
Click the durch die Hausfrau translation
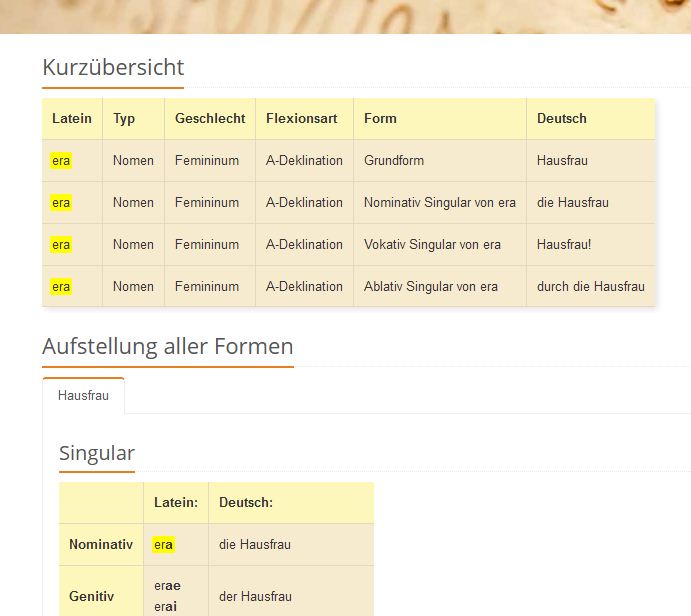[x=591, y=286]
